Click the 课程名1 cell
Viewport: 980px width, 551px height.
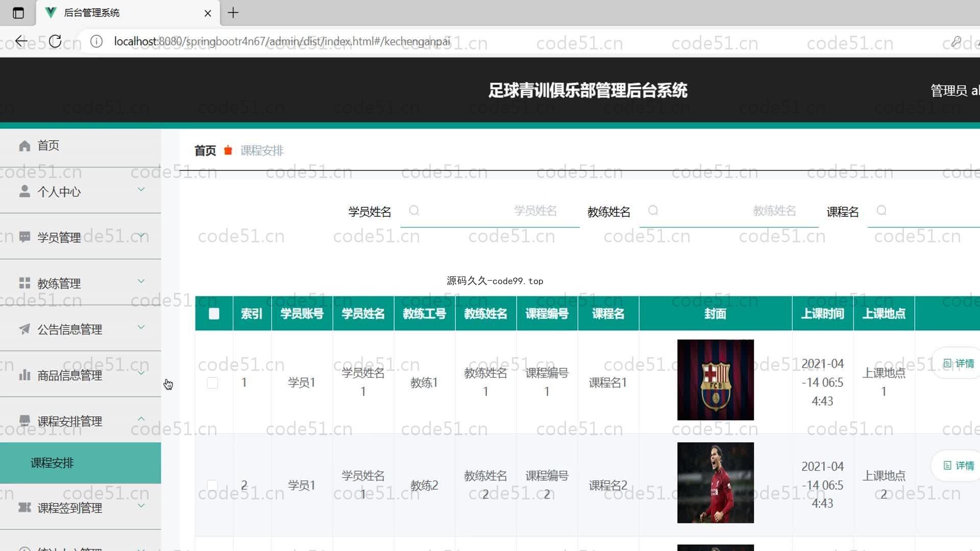tap(608, 383)
